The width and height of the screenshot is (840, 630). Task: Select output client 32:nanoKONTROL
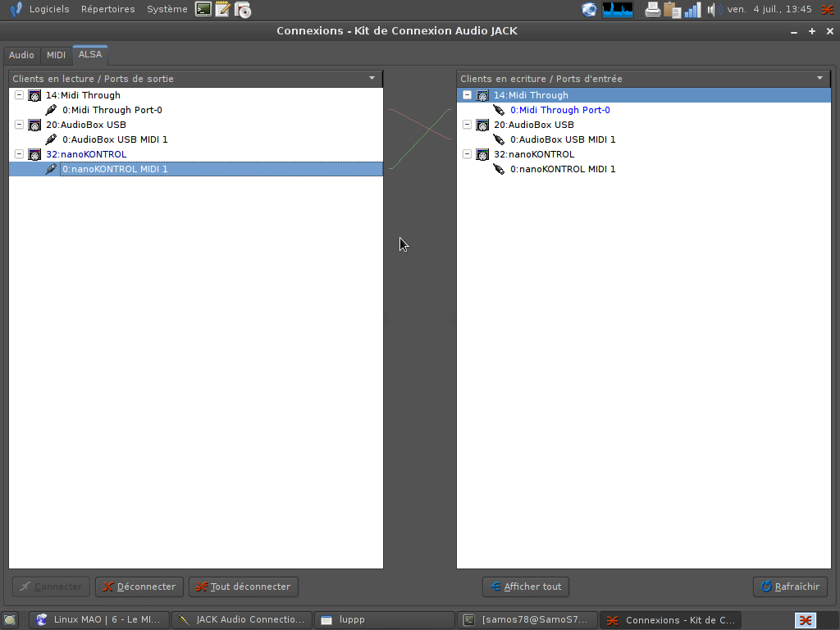click(86, 153)
